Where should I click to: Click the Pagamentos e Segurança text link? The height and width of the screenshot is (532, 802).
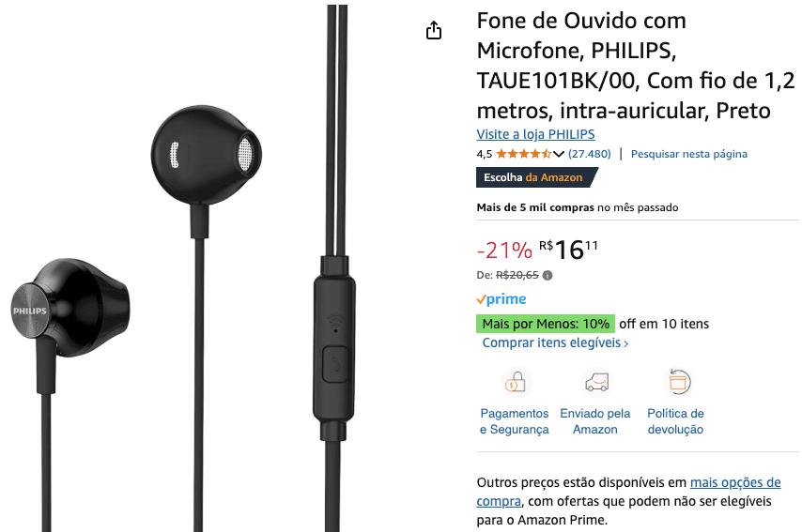515,421
